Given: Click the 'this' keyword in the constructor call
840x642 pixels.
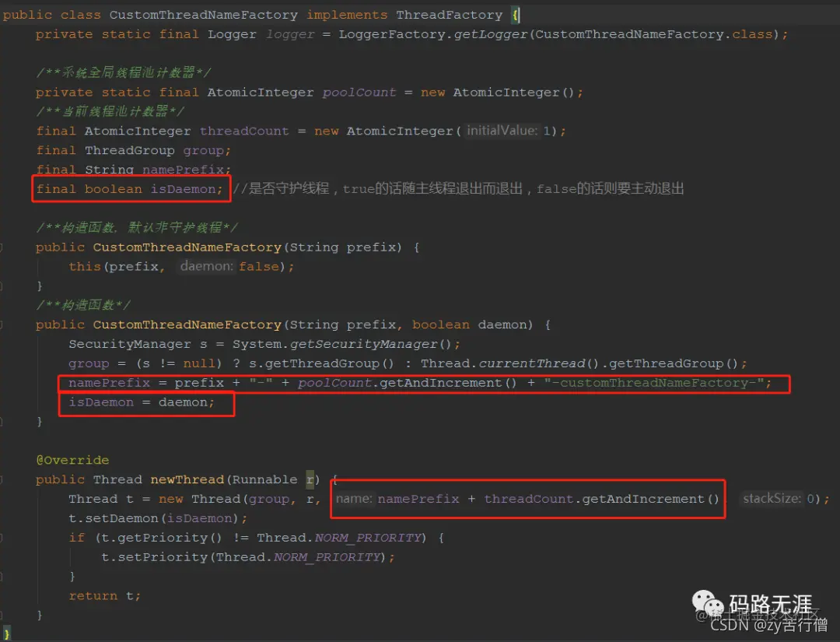Looking at the screenshot, I should (x=85, y=266).
